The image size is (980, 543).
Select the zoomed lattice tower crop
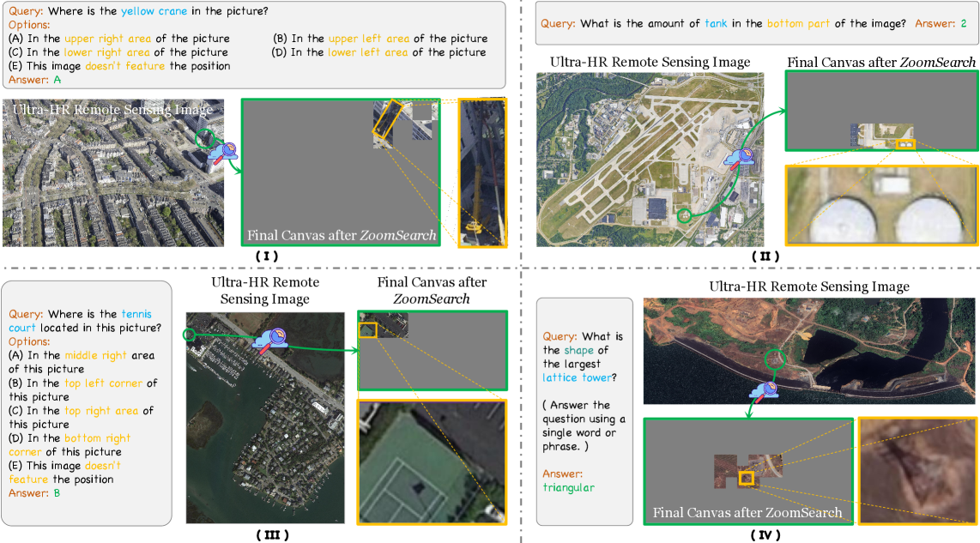click(x=917, y=471)
